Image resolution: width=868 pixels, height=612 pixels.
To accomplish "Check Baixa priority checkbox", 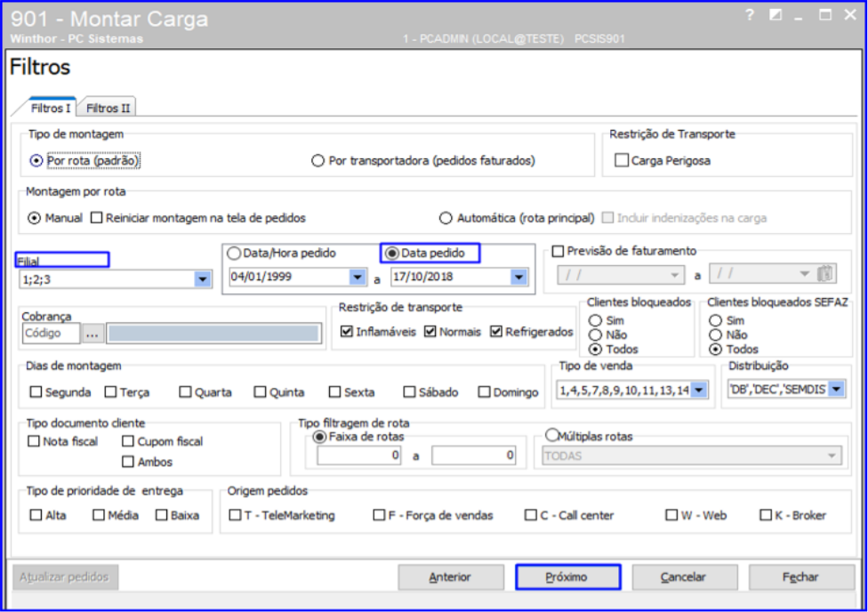I will (162, 515).
